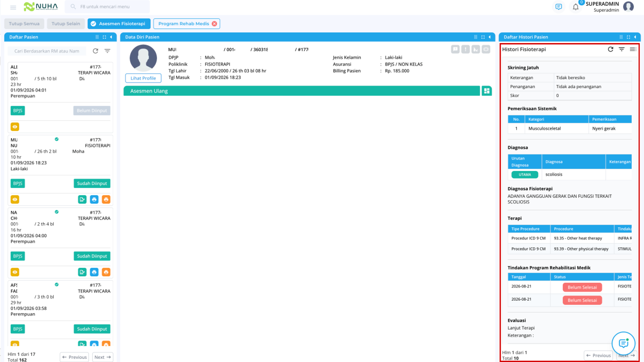The width and height of the screenshot is (644, 362).
Task: Click the orange print icon on the 18:23 card
Action: pos(106,200)
